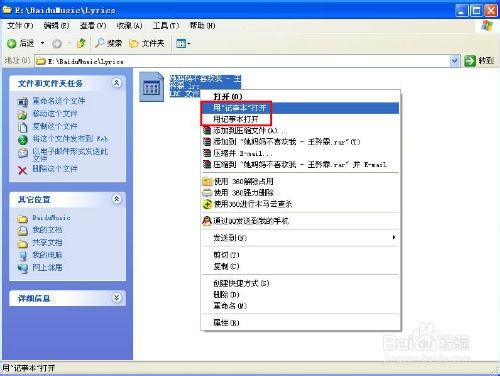The image size is (500, 376).
Task: Open the View (查看) menu
Action: point(93,26)
